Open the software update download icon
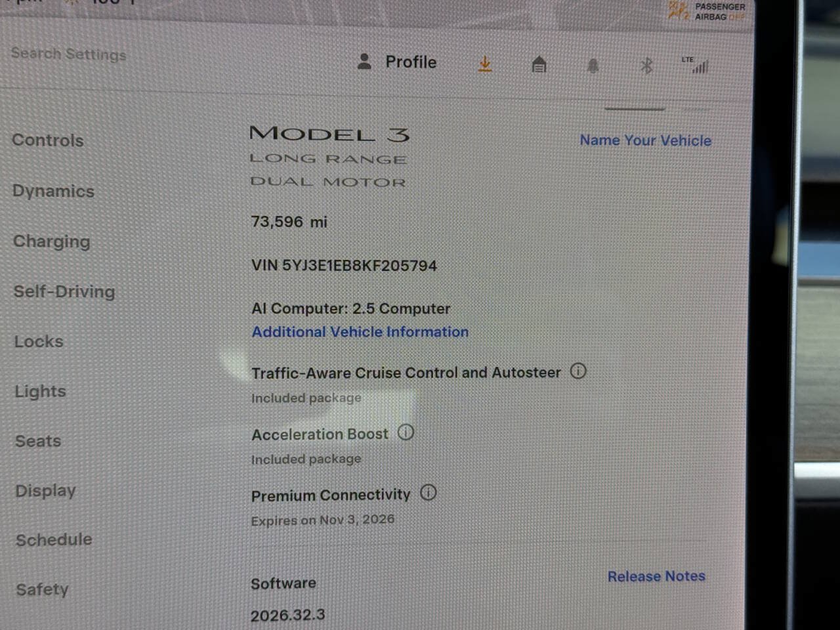The height and width of the screenshot is (630, 840). (x=485, y=64)
